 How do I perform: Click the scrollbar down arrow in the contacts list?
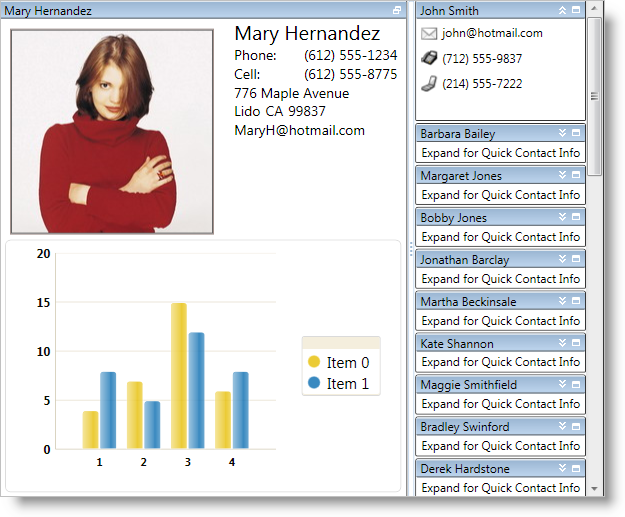(594, 489)
